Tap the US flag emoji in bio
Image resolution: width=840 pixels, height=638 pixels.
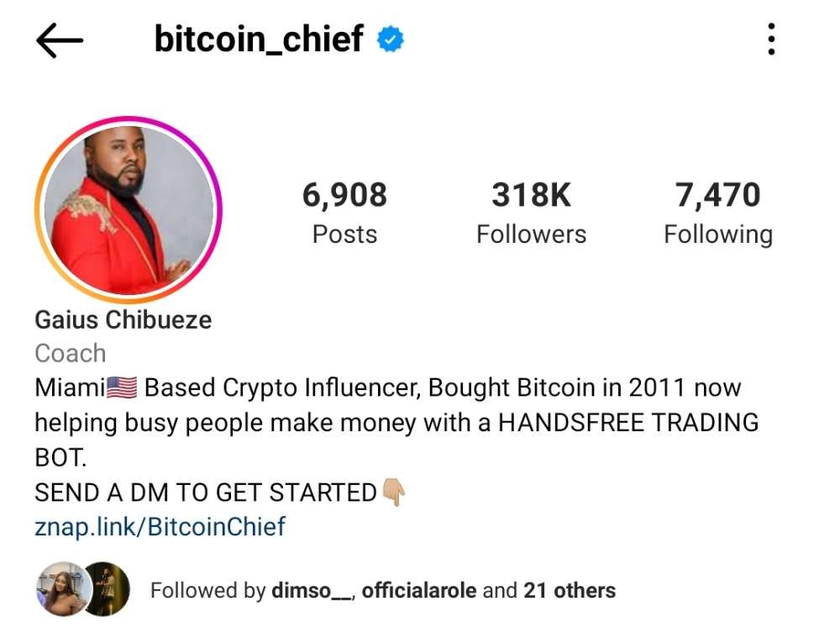pyautogui.click(x=122, y=388)
